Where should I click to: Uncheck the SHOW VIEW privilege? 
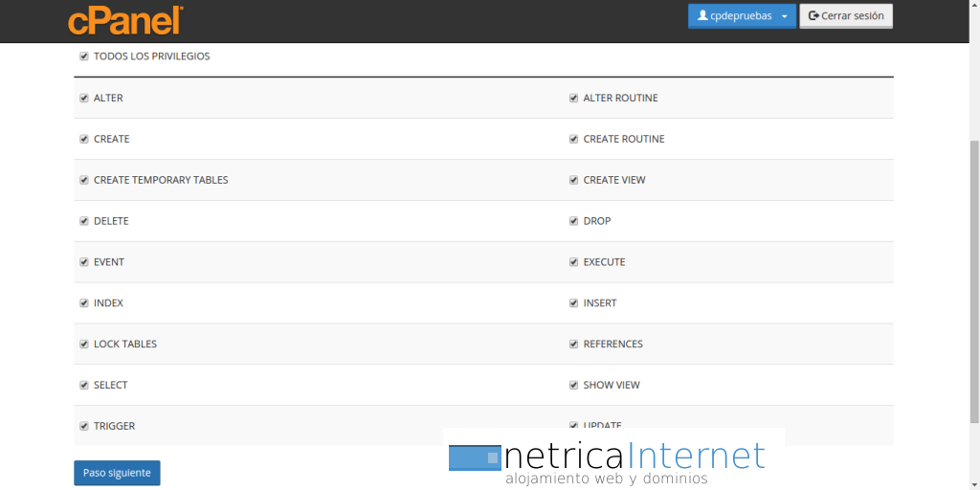(574, 385)
